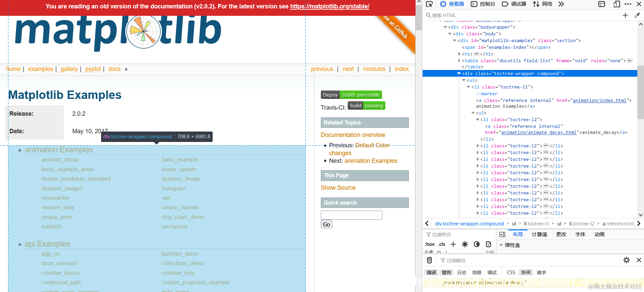Go to next breadcrumb with right arrow
Viewport: 644px width, 292px height.
click(639, 223)
